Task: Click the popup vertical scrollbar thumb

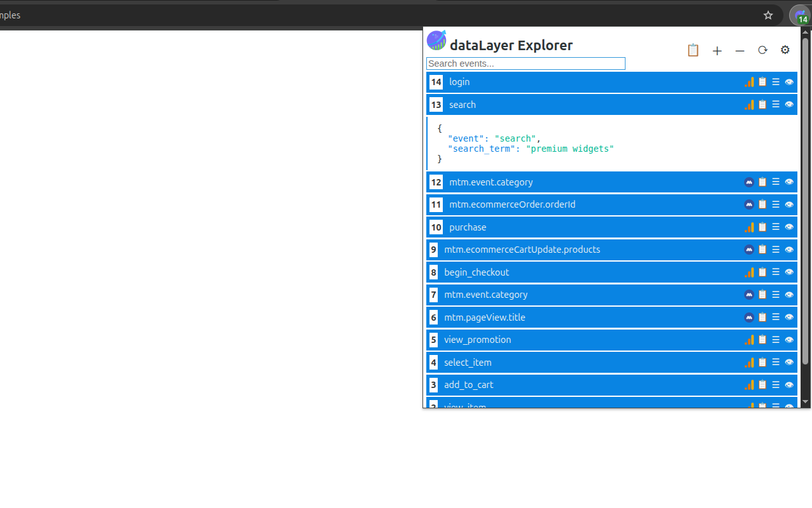Action: [x=806, y=201]
